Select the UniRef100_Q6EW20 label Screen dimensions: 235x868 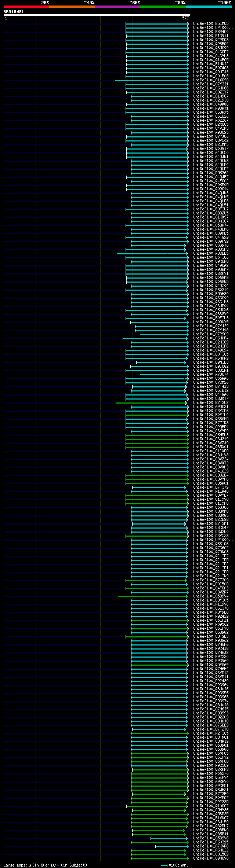point(211,116)
